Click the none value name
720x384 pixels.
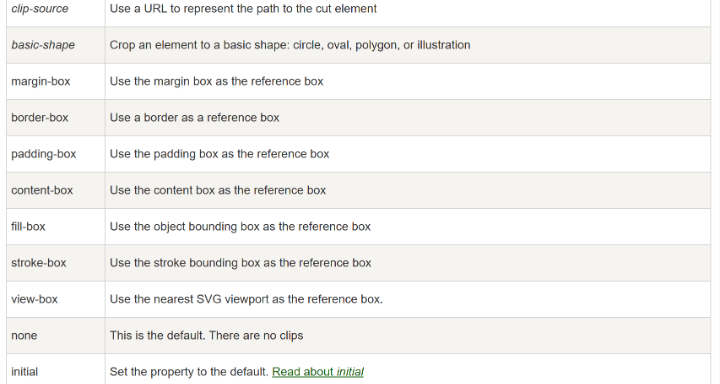(24, 335)
